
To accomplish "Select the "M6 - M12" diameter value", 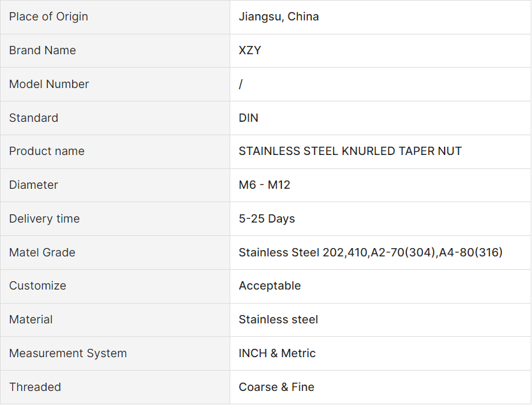I will pyautogui.click(x=265, y=185).
